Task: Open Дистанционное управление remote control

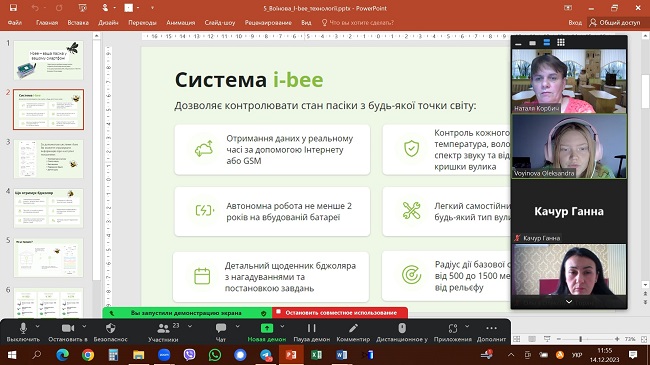Action: [x=402, y=333]
